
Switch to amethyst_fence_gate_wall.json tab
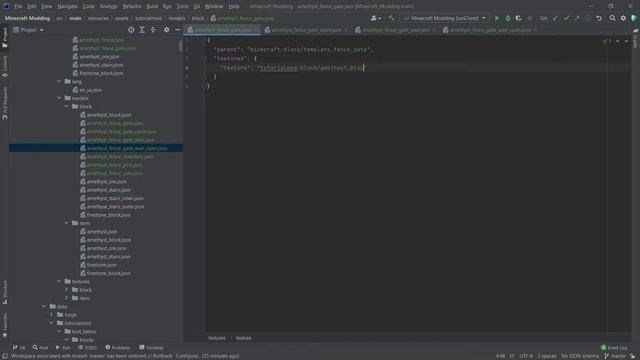point(396,30)
